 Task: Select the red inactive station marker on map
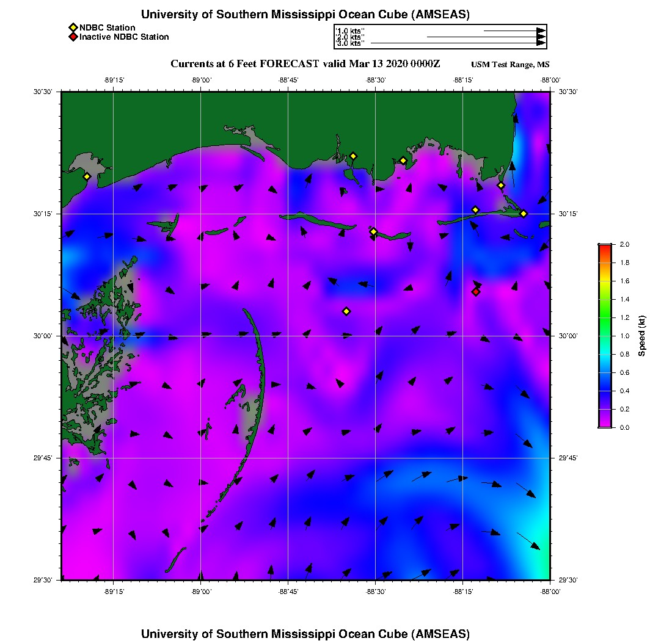coord(476,292)
